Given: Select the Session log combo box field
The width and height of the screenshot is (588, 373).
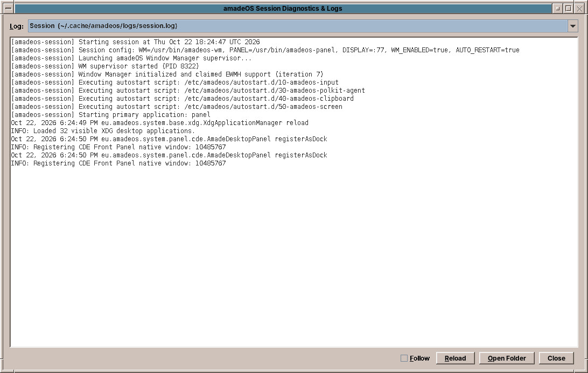Looking at the screenshot, I should pyautogui.click(x=298, y=26).
